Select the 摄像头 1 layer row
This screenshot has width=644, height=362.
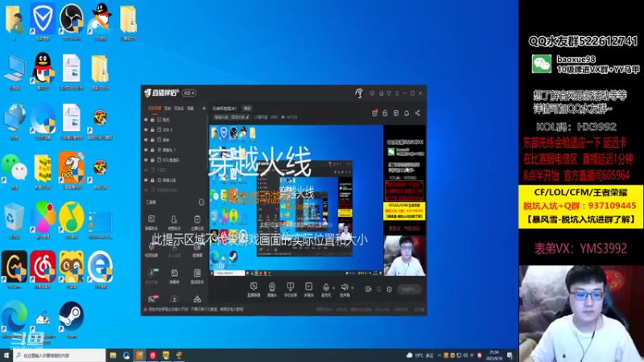[x=174, y=150]
